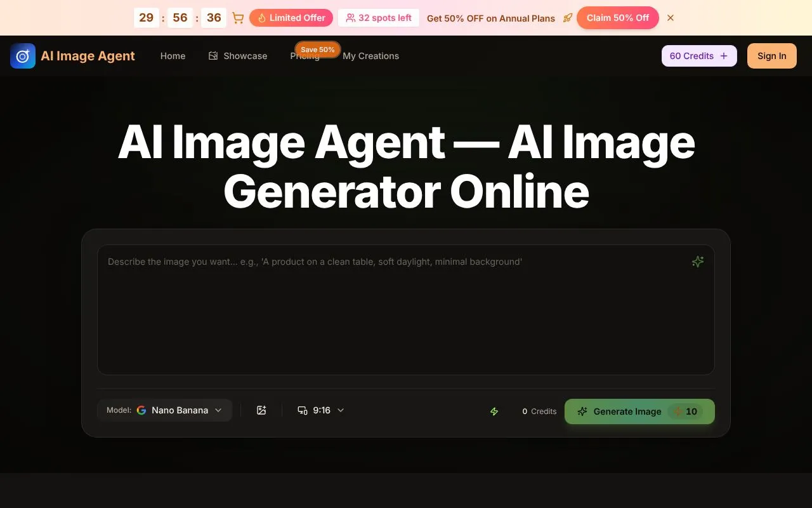Click the green lightning bolt icon

pyautogui.click(x=494, y=411)
